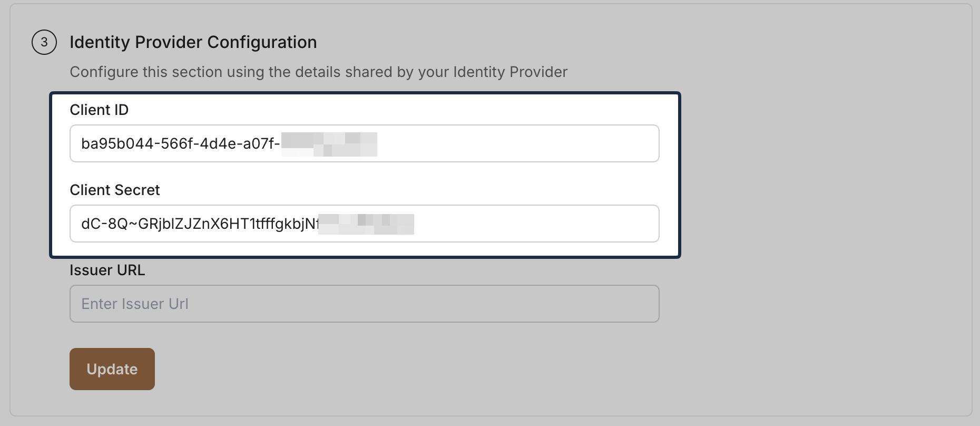Click the Identity Provider Configuration heading

pyautogui.click(x=193, y=42)
